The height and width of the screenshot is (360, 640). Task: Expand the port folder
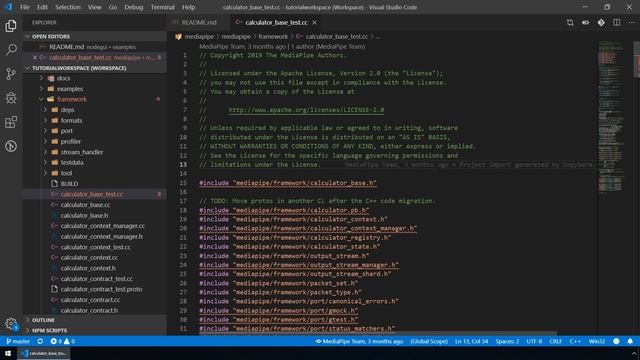[x=67, y=131]
